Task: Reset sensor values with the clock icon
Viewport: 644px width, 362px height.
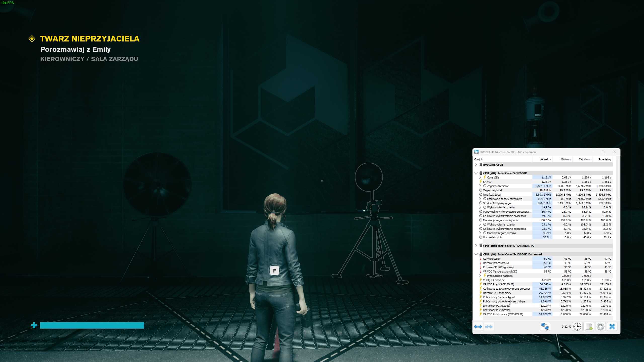Action: coord(577,327)
